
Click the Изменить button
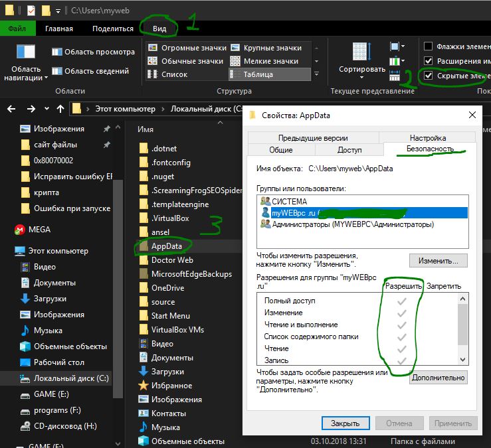(x=438, y=261)
